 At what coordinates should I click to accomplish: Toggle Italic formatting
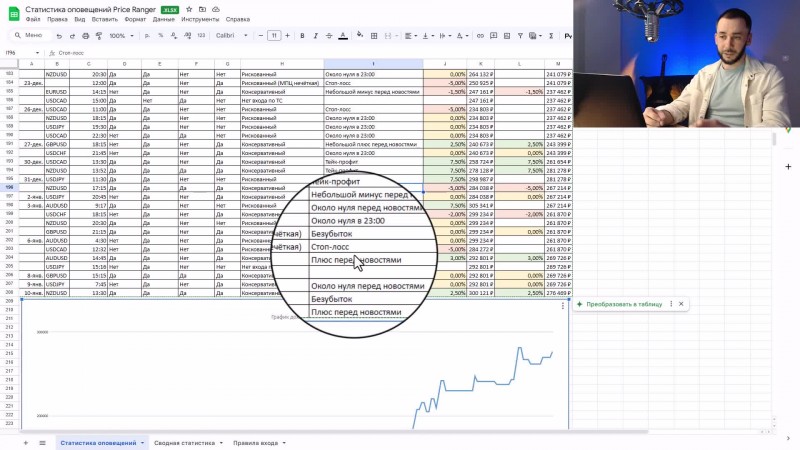(x=315, y=36)
